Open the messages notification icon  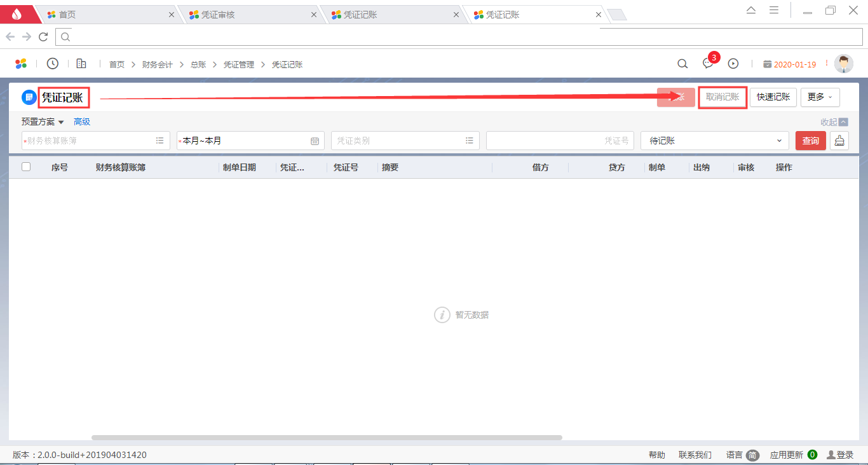pyautogui.click(x=708, y=64)
